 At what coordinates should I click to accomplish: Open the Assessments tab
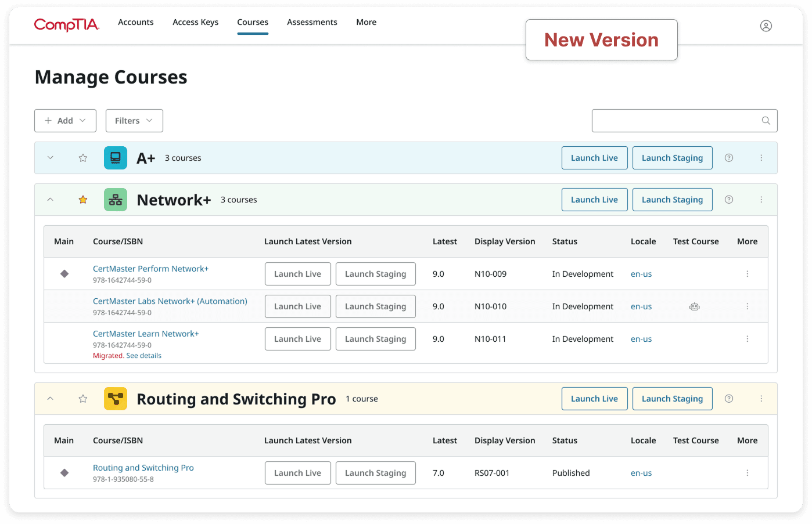click(312, 22)
